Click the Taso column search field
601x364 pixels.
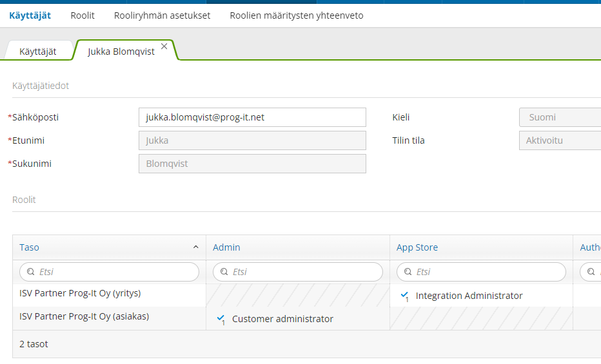coord(109,272)
